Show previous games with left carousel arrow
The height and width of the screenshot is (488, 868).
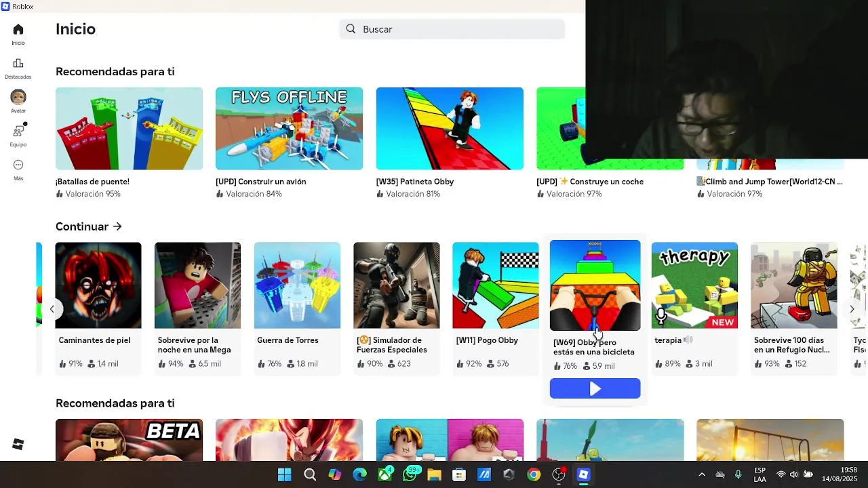[52, 309]
